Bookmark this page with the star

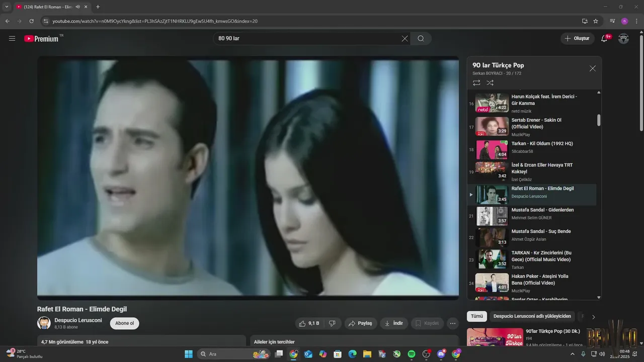tap(596, 21)
